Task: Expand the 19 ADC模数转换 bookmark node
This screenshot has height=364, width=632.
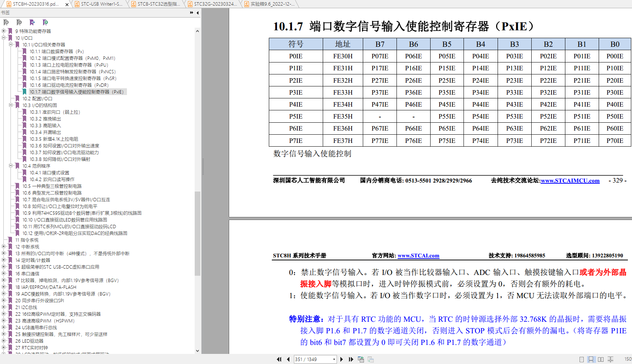Action: [4, 294]
